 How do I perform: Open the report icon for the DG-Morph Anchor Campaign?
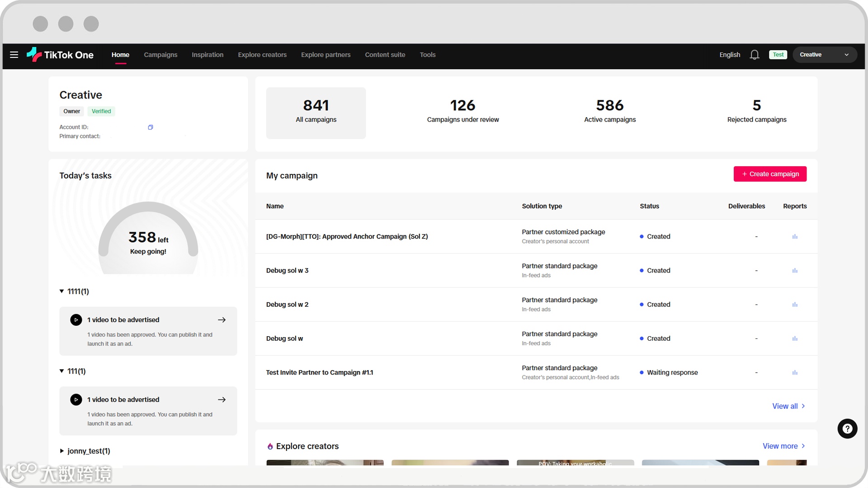(x=795, y=237)
